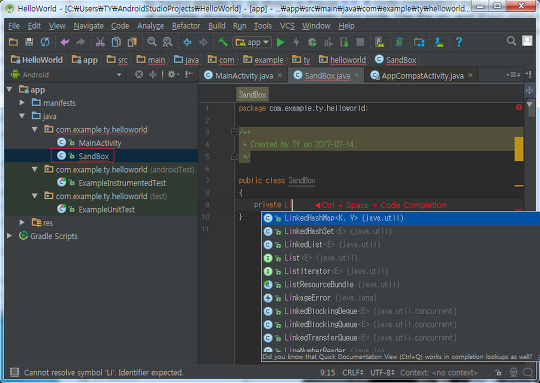Image resolution: width=540 pixels, height=383 pixels.
Task: Select MainActivity in the project tree
Action: point(100,143)
